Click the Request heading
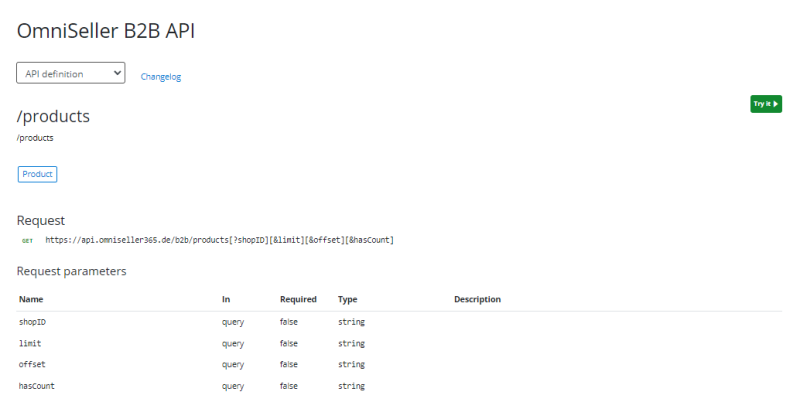 coord(41,220)
